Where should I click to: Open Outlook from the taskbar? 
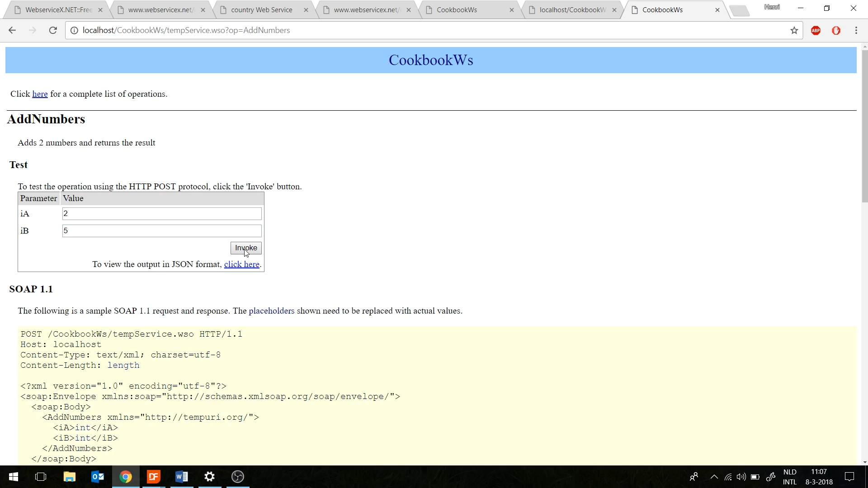pyautogui.click(x=98, y=477)
